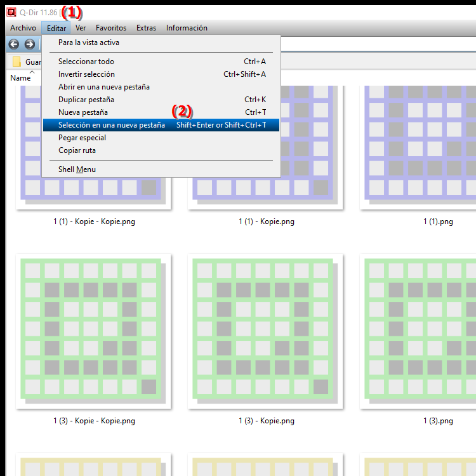This screenshot has height=476, width=476.
Task: Click file name label 1 (1).png
Action: (438, 221)
